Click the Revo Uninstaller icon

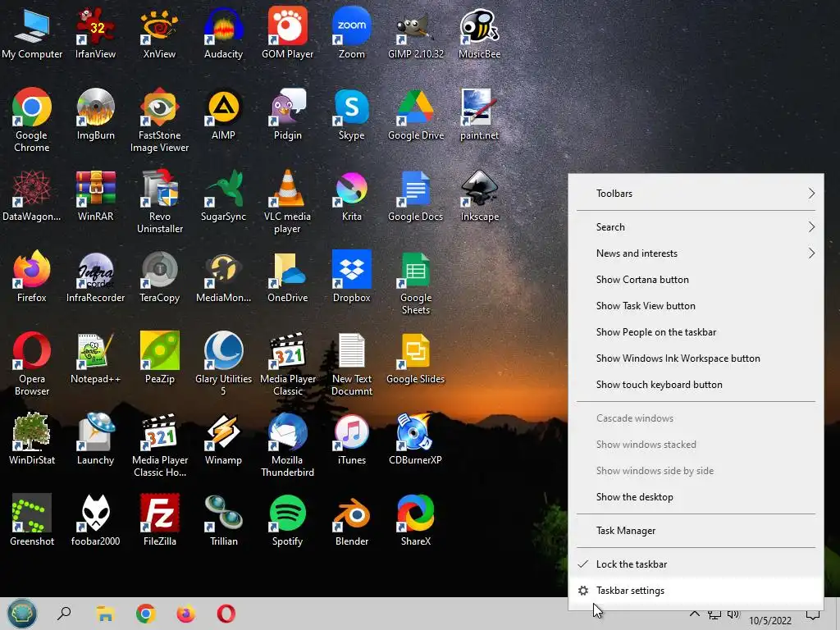click(159, 202)
